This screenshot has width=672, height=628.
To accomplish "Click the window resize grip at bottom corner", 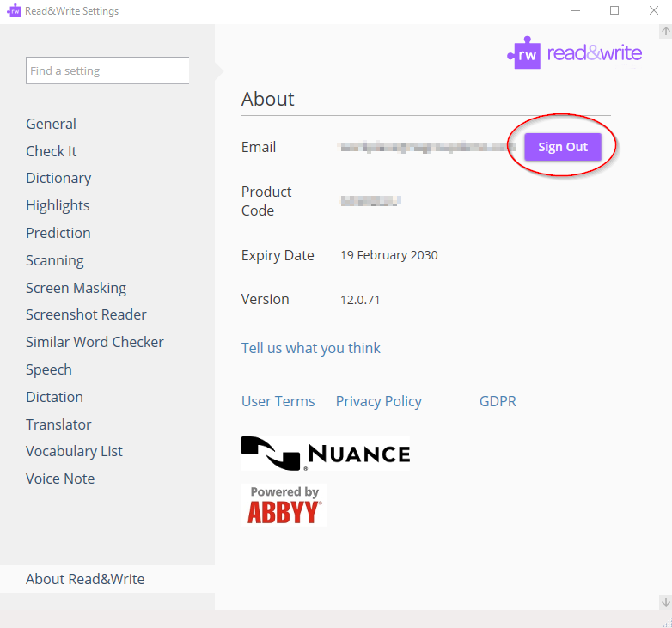I will coord(667,624).
